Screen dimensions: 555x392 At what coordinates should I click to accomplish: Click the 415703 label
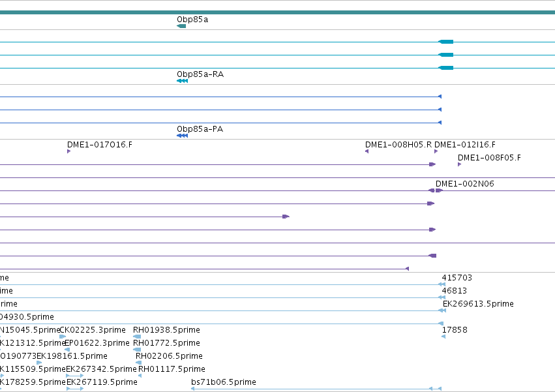[457, 278]
